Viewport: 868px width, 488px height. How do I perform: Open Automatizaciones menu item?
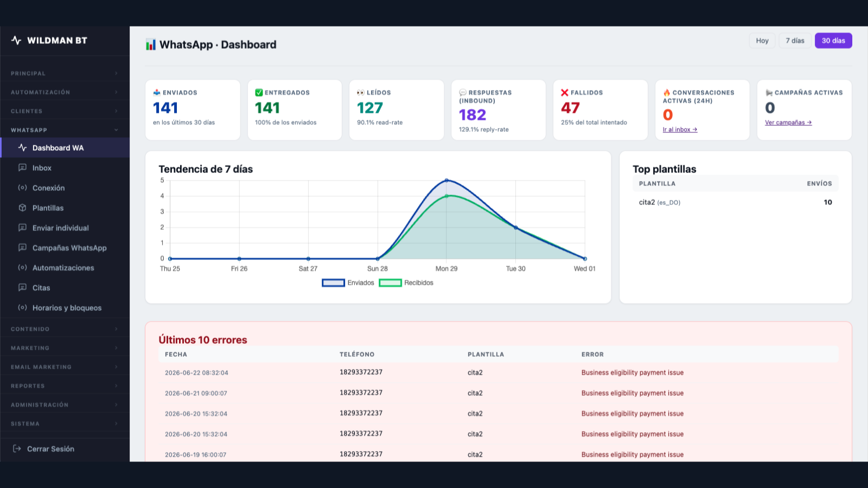pos(65,267)
